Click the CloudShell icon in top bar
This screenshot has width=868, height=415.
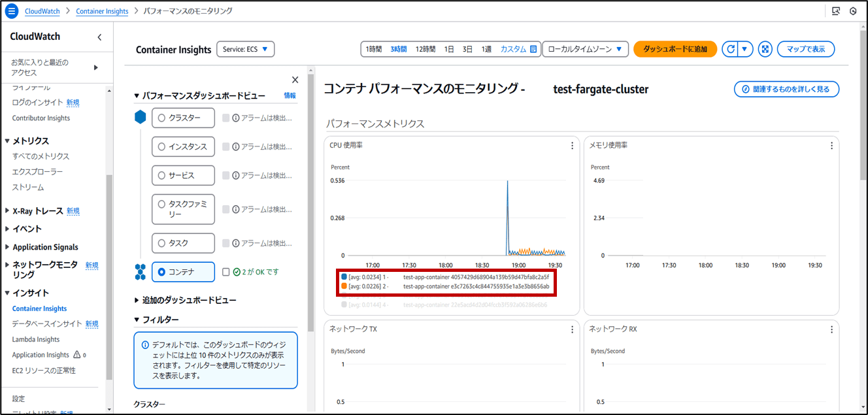(x=836, y=11)
